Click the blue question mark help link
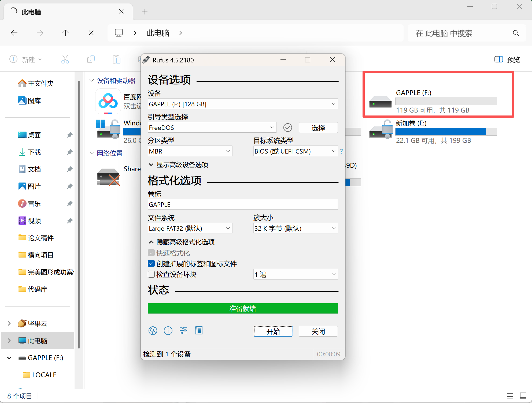 click(341, 151)
